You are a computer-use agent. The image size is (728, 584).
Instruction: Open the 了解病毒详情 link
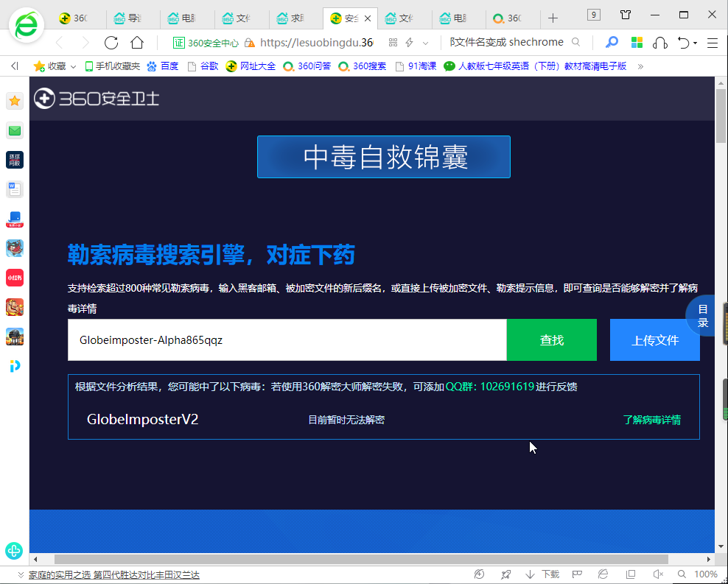click(x=651, y=420)
